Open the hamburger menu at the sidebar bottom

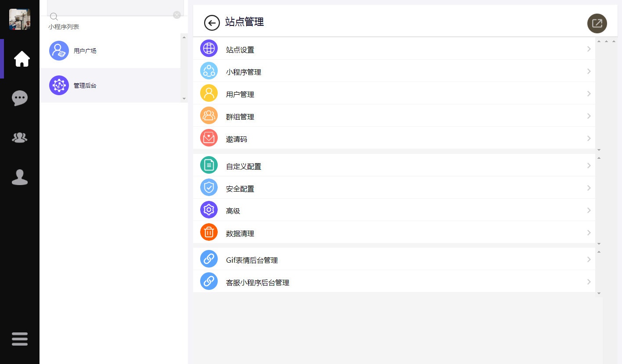click(x=20, y=339)
